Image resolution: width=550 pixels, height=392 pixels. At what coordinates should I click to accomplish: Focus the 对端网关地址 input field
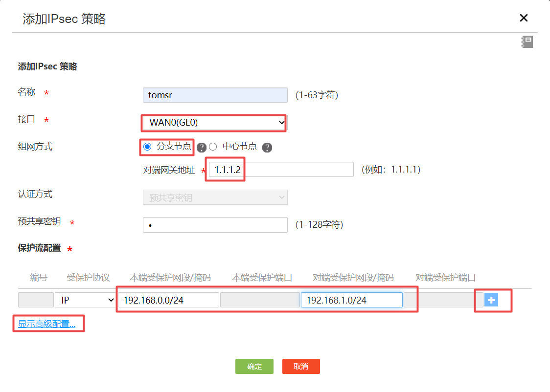coord(281,170)
